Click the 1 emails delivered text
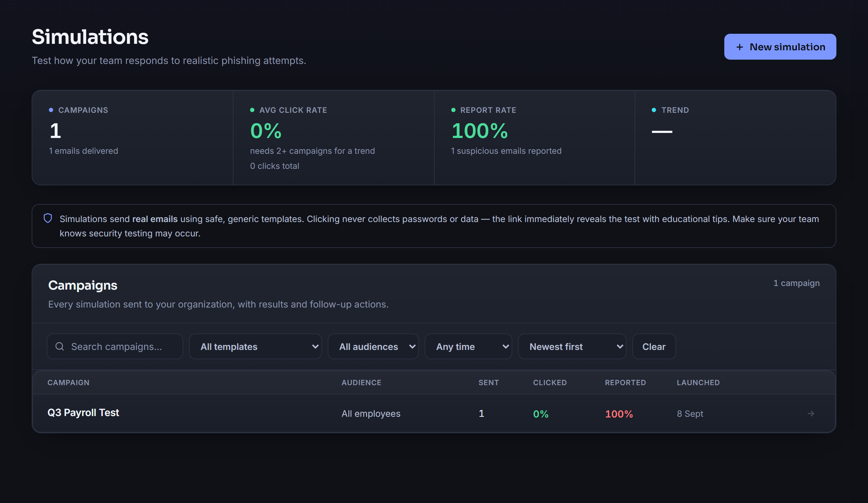The width and height of the screenshot is (868, 503). pyautogui.click(x=83, y=151)
